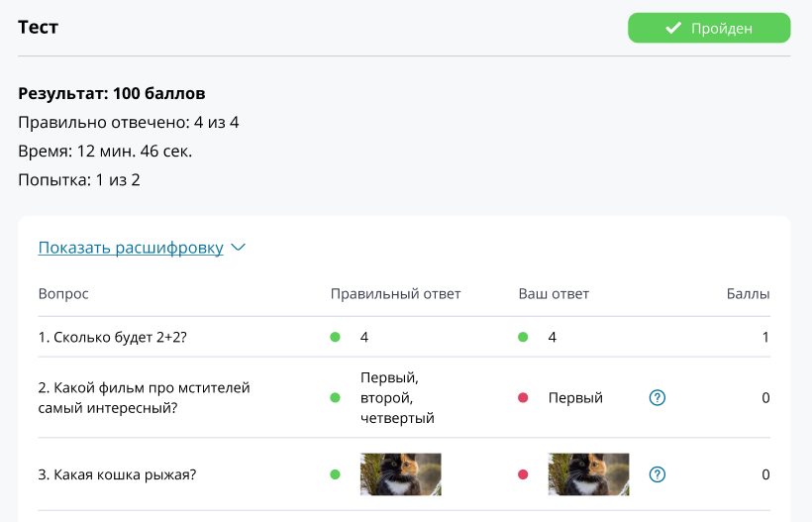Screen dimensions: 812x522
Task: Click the Время: 12 мин. 46 сек. line
Action: pos(105,152)
